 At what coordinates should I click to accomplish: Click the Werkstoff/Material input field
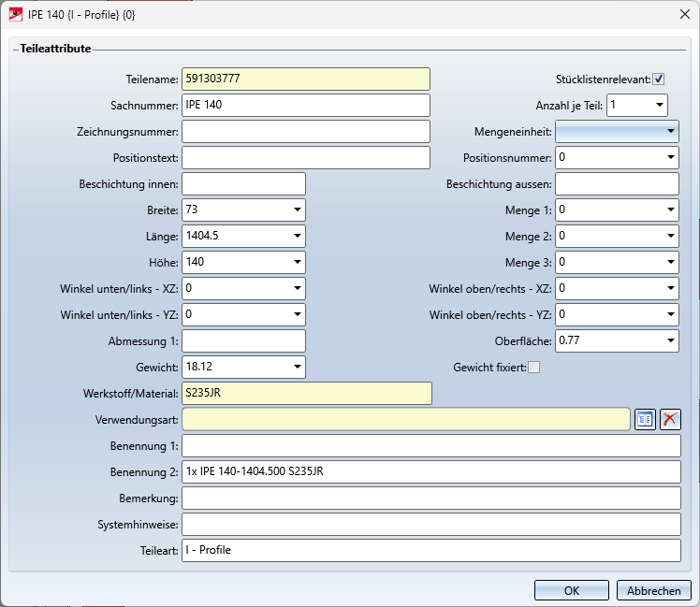(305, 394)
